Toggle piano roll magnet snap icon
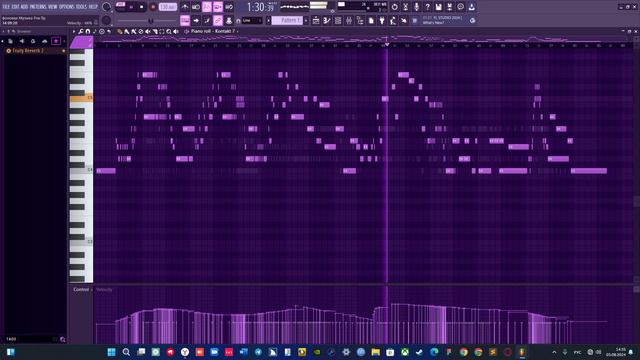Image resolution: width=640 pixels, height=360 pixels. 87,31
